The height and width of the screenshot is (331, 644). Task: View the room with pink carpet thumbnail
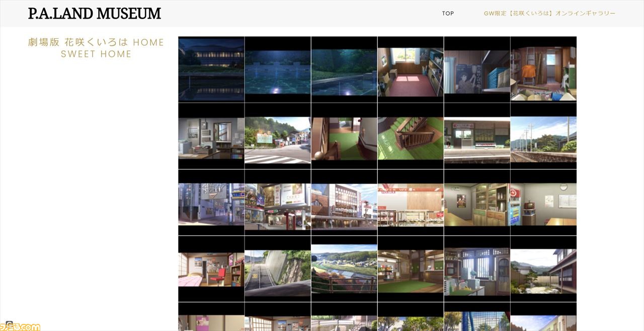(411, 69)
